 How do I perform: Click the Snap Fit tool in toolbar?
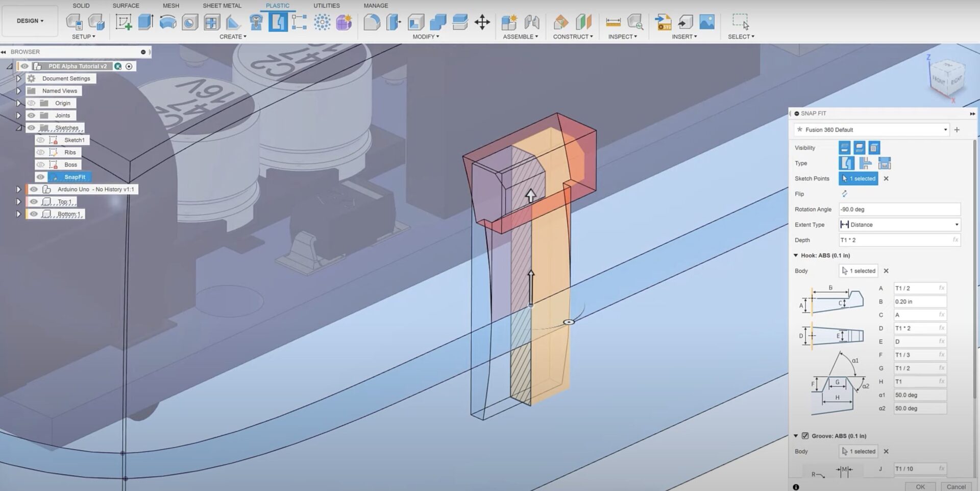278,22
